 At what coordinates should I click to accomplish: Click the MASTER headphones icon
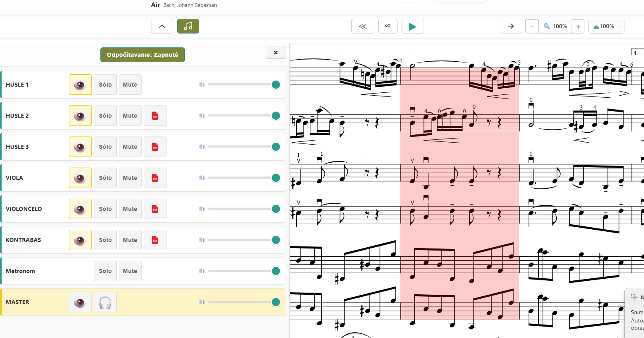tap(105, 302)
